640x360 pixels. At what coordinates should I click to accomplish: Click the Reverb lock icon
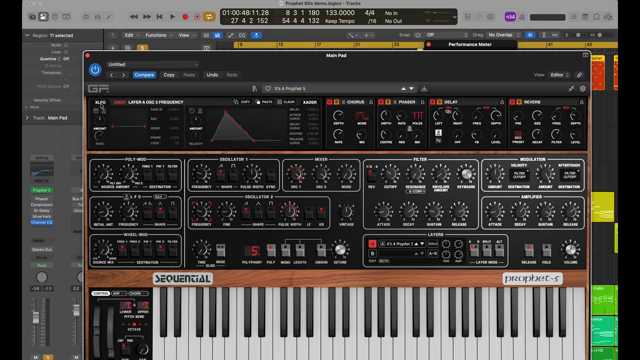(x=582, y=102)
